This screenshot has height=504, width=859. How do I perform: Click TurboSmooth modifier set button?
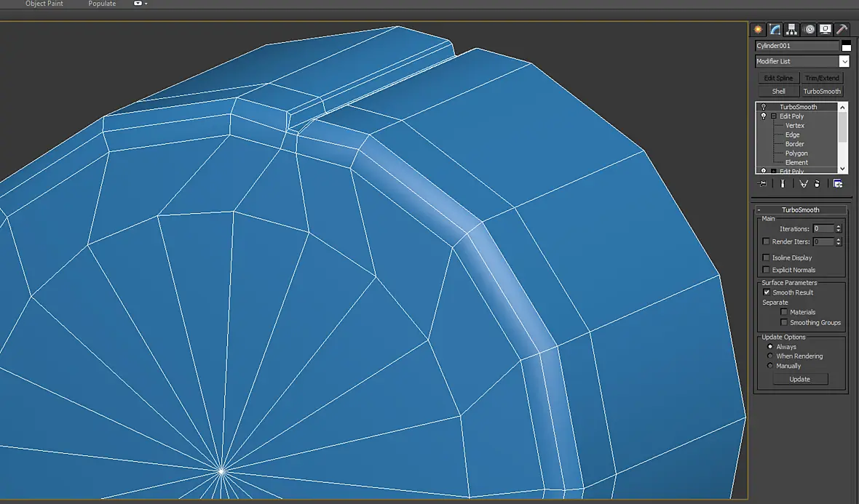tap(822, 92)
